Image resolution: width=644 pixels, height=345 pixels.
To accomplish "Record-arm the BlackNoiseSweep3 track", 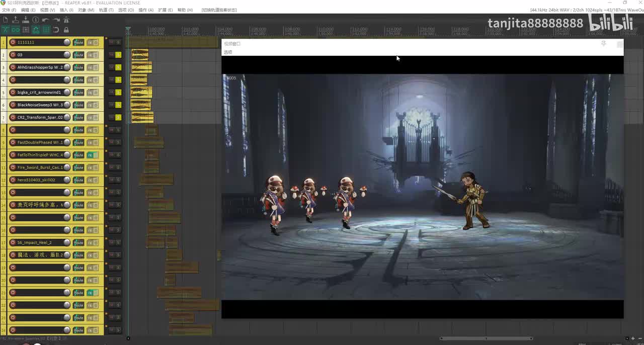I will click(x=13, y=105).
